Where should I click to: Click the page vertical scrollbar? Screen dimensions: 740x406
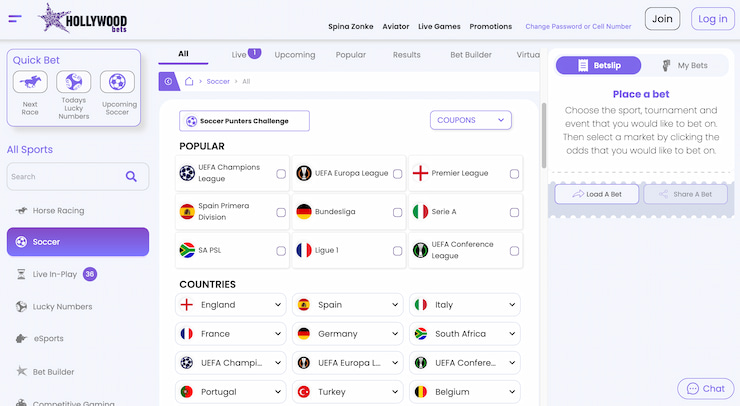coord(544,136)
